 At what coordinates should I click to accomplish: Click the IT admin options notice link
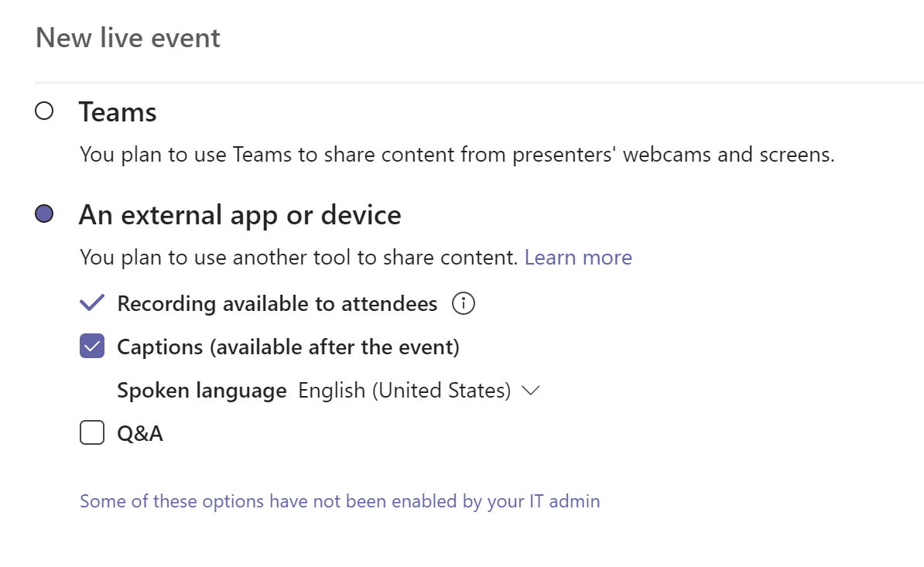tap(340, 501)
